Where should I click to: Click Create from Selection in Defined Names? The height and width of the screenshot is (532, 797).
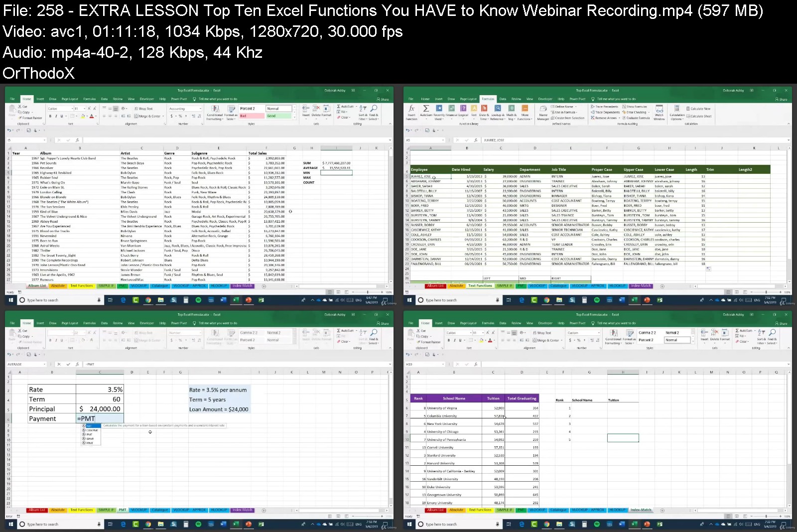[x=568, y=118]
